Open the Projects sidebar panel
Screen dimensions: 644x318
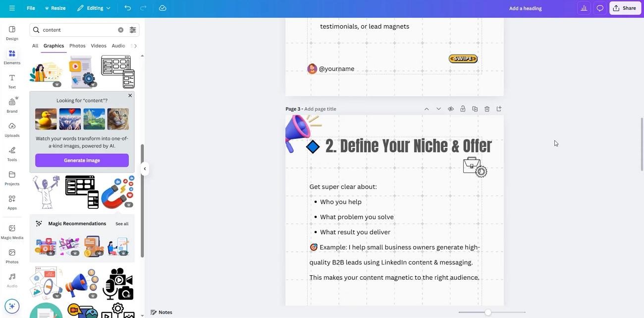(12, 178)
